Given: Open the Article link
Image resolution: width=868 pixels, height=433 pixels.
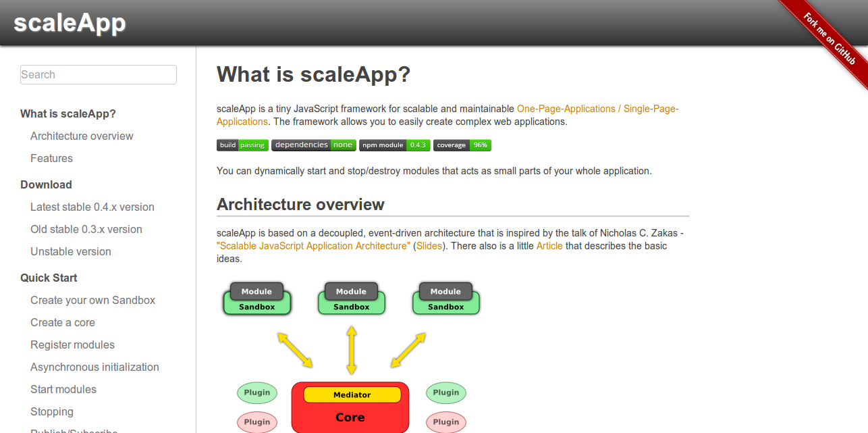Looking at the screenshot, I should pyautogui.click(x=549, y=246).
